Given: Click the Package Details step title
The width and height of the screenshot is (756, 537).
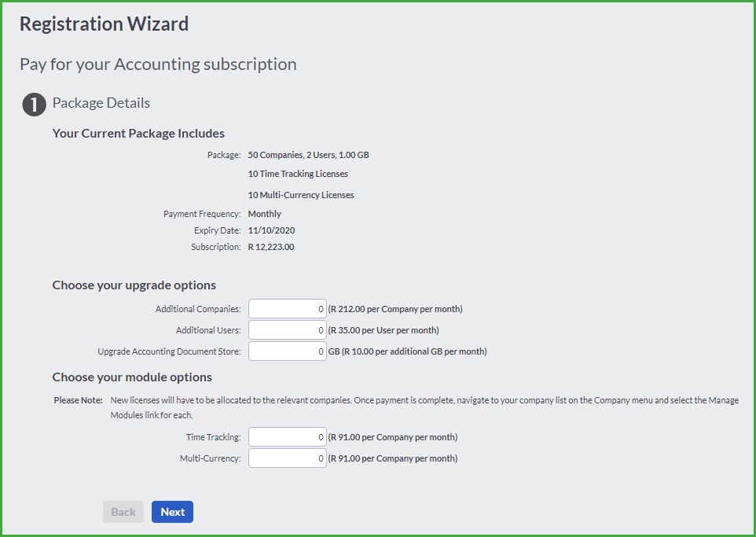Looking at the screenshot, I should click(x=101, y=103).
